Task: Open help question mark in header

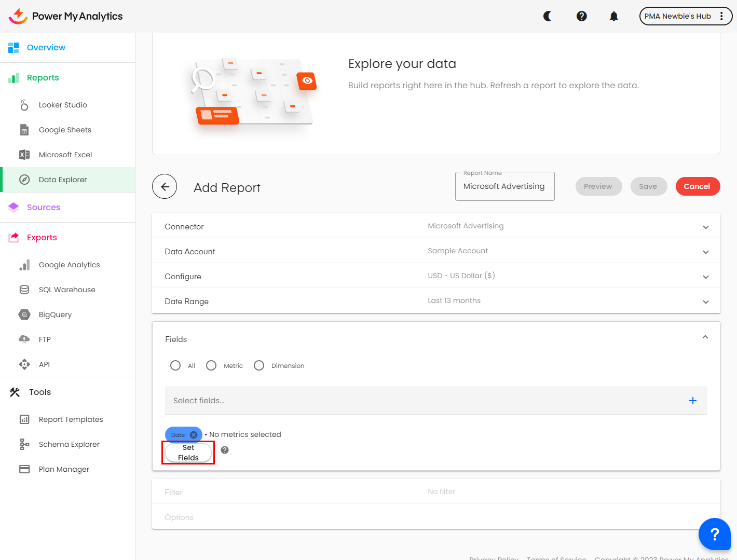Action: tap(582, 16)
